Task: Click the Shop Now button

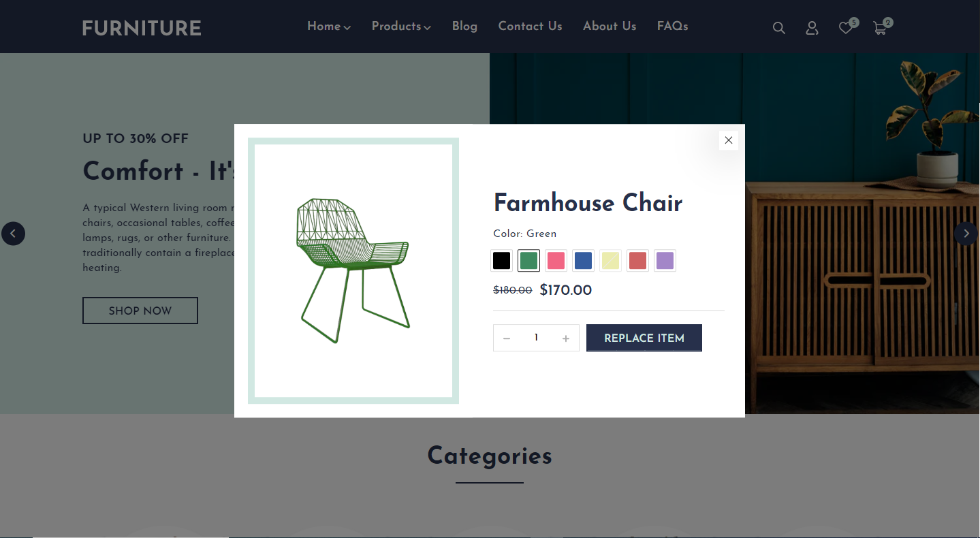Action: pos(140,311)
